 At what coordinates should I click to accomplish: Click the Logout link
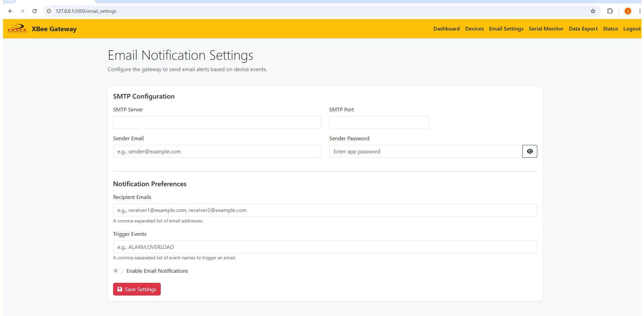point(632,29)
